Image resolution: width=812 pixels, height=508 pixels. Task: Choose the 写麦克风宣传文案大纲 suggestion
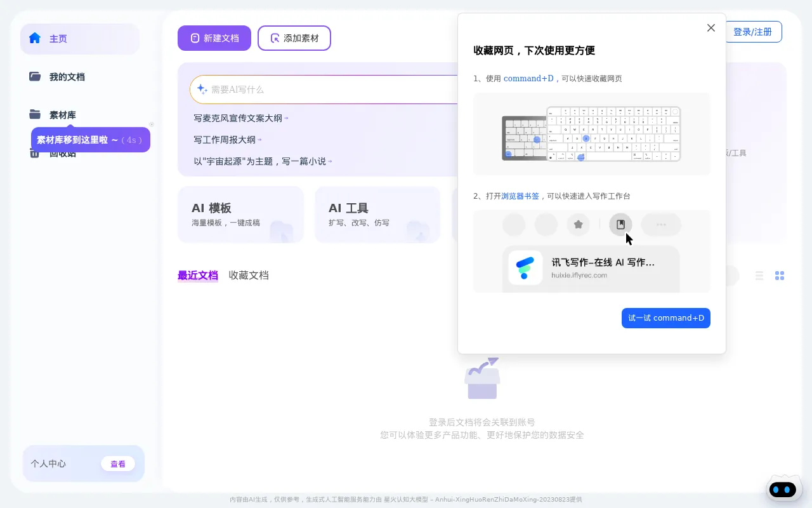[240, 118]
